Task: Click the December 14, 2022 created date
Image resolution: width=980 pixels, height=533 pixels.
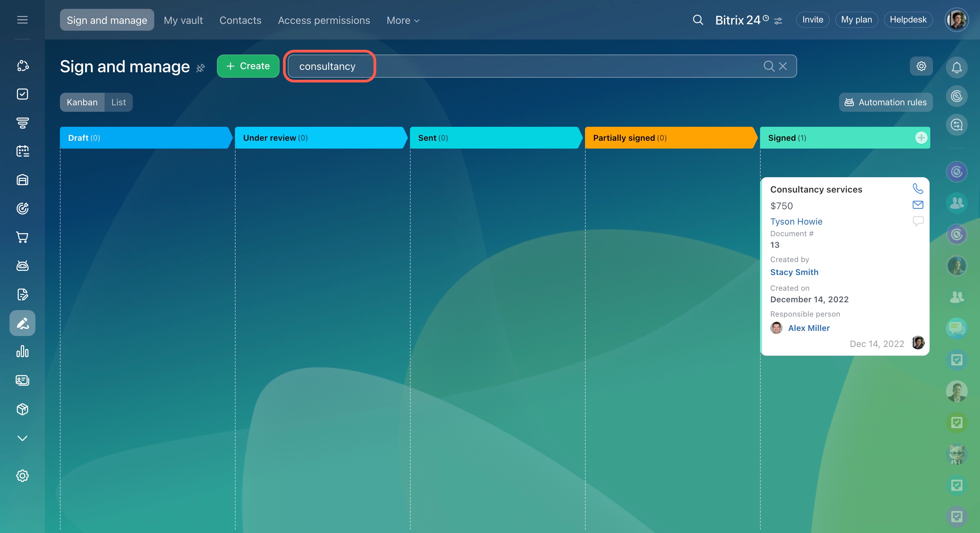Action: (x=809, y=299)
